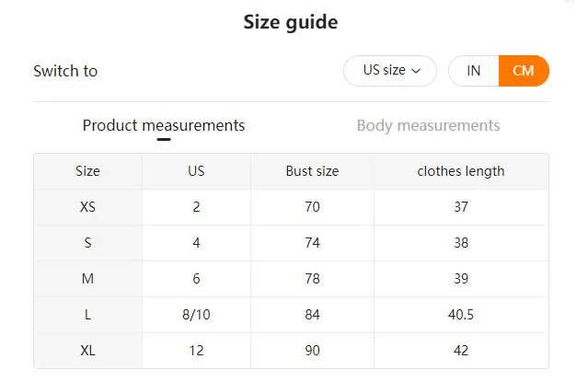Click the 8/10 US size cell
The image size is (588, 382).
click(196, 315)
